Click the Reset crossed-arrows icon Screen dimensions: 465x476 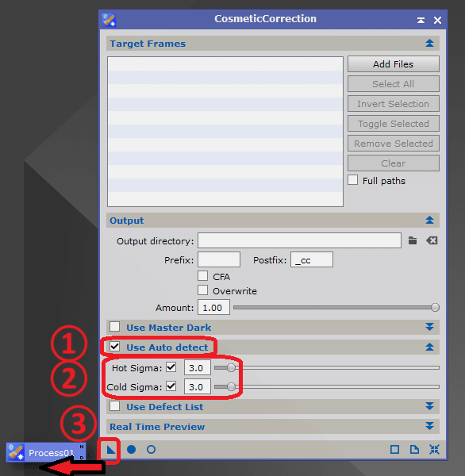click(x=434, y=450)
